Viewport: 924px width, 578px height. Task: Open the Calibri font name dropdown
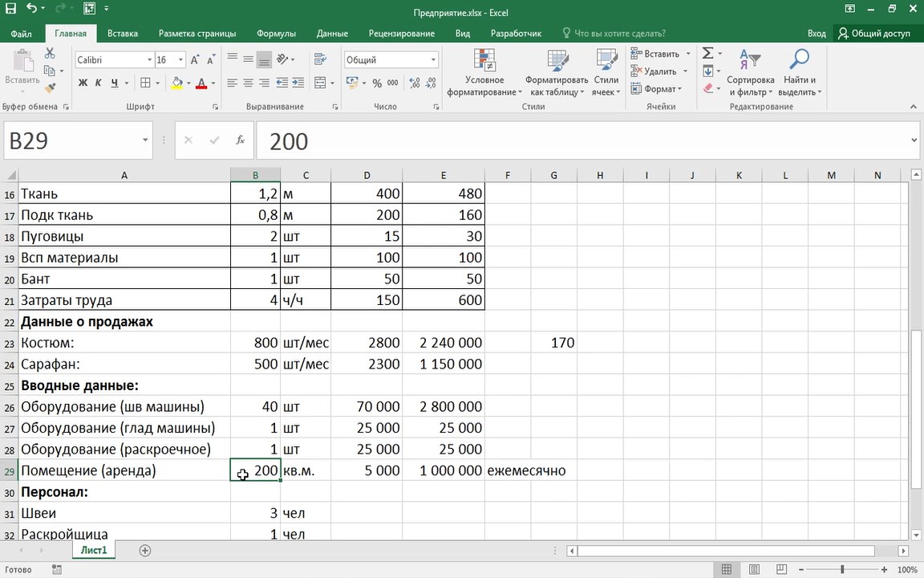(149, 60)
